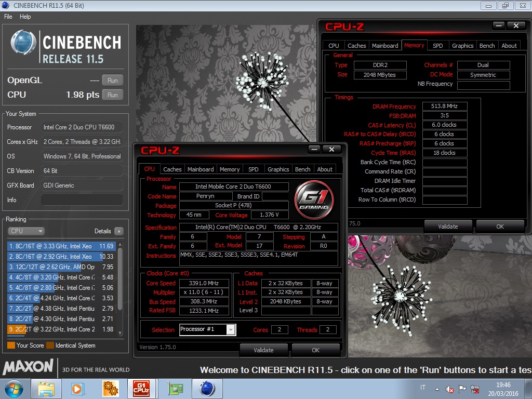Viewport: 532px width, 399px height.
Task: Minimize the Cinebench window
Action: (x=488, y=5)
